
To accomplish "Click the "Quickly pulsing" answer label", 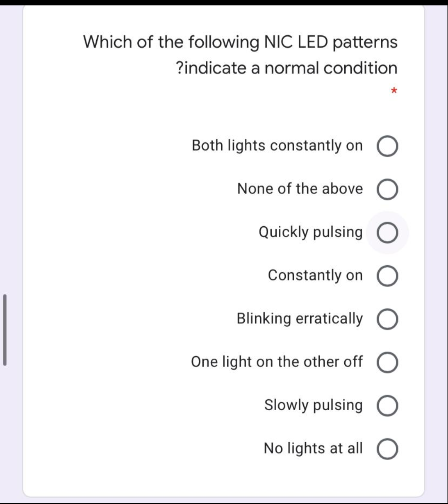I will tap(310, 232).
